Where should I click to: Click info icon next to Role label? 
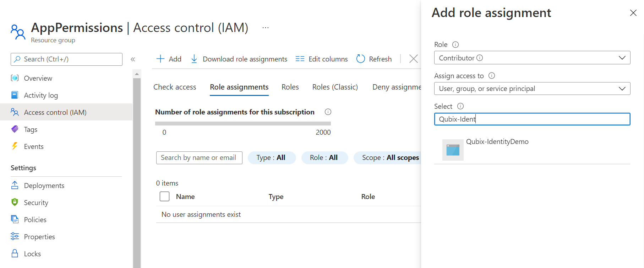click(x=455, y=44)
